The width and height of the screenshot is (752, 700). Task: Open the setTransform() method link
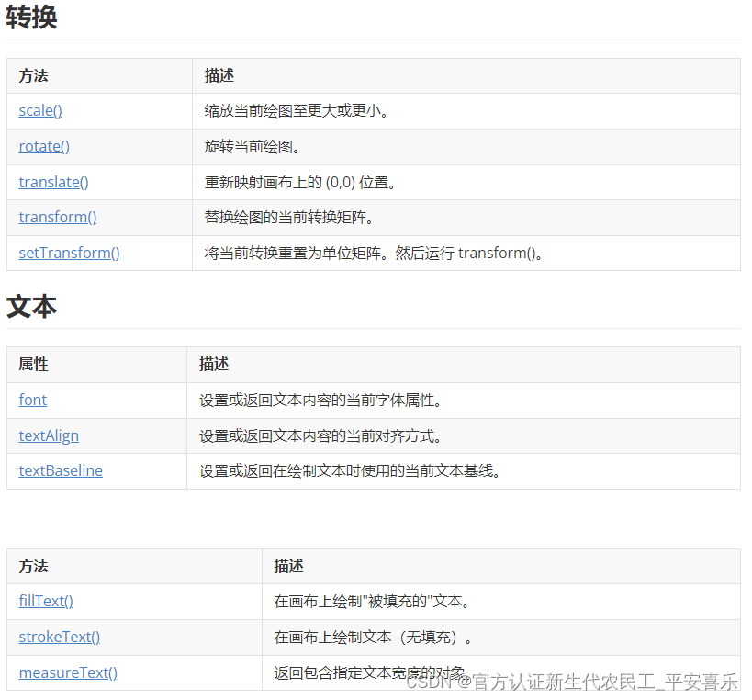click(69, 253)
